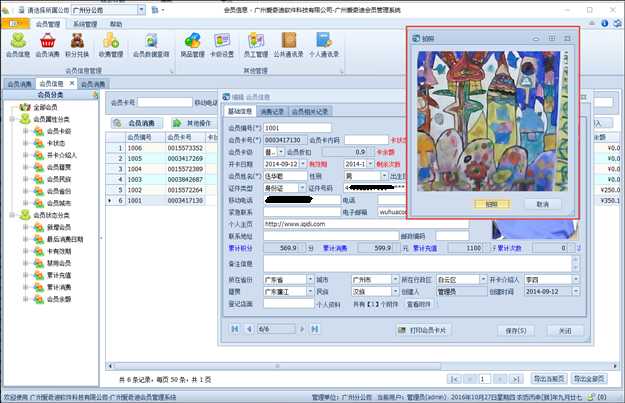Click the camera preview painting image

pos(492,121)
